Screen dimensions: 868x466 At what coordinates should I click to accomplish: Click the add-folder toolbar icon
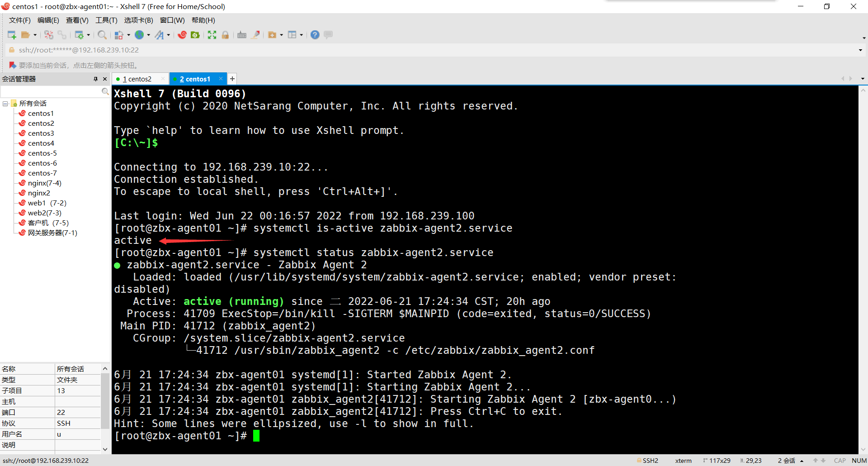tap(272, 35)
